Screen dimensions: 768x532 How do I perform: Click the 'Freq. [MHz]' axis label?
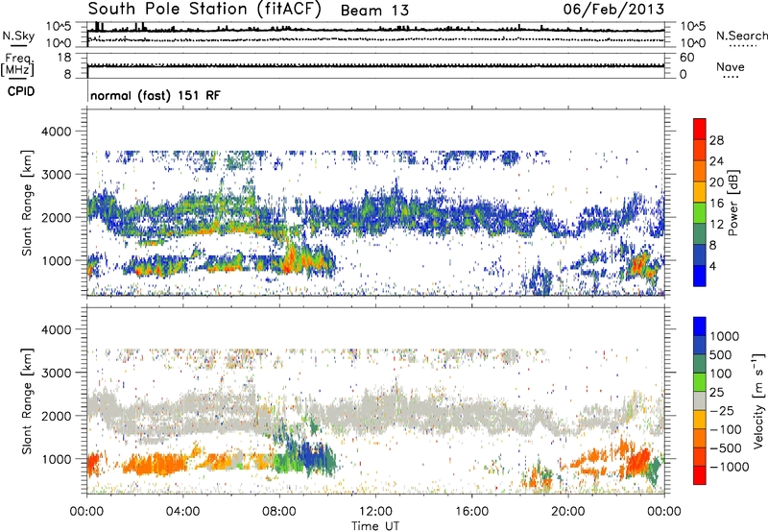pyautogui.click(x=17, y=65)
